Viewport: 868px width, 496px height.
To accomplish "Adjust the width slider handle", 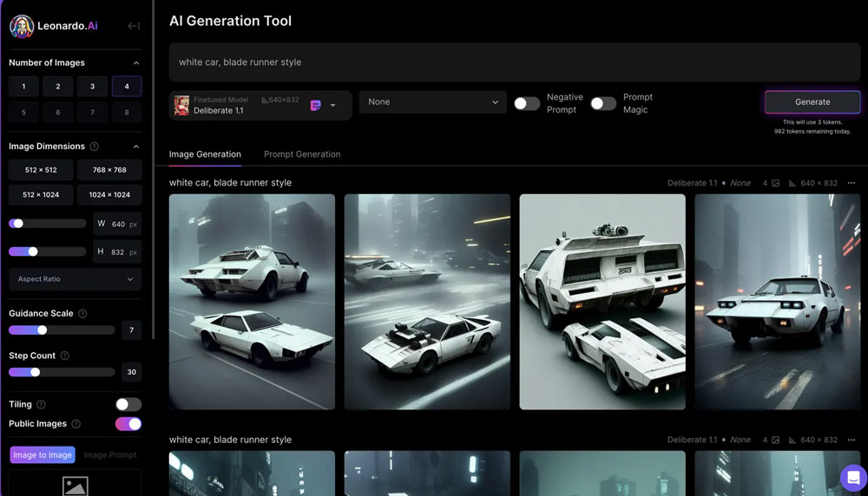I will coord(18,224).
